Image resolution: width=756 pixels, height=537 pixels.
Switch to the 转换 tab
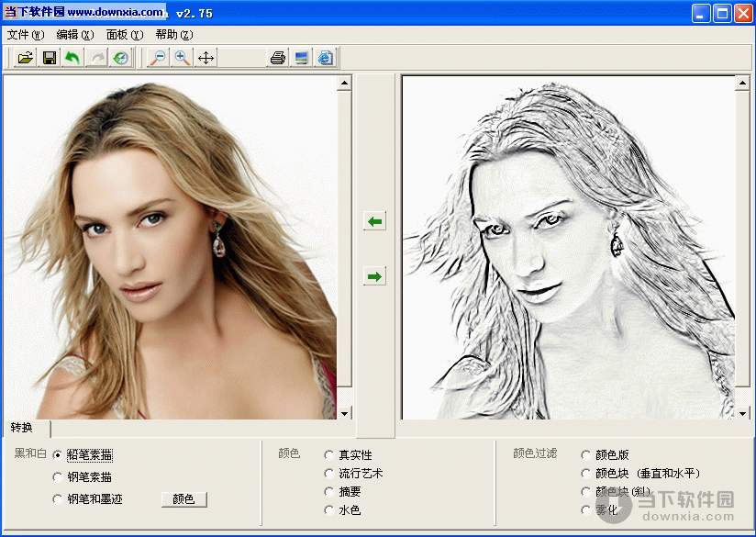(x=22, y=428)
